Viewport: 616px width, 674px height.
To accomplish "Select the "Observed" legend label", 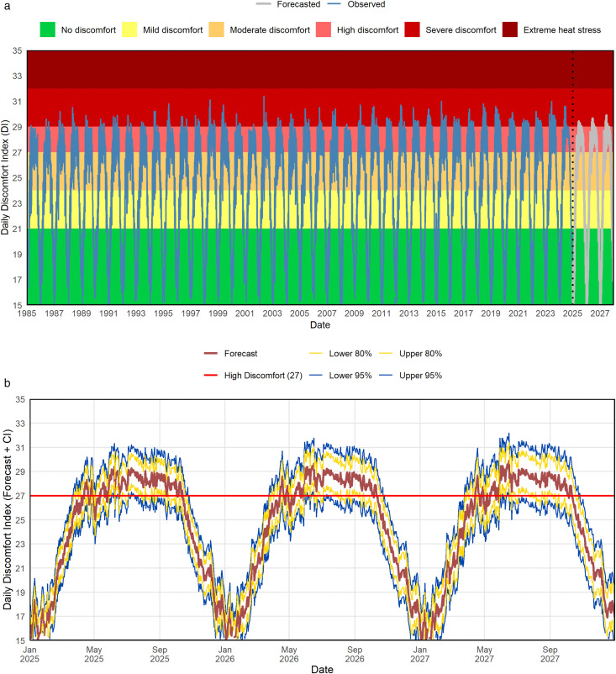I will 366,4.
